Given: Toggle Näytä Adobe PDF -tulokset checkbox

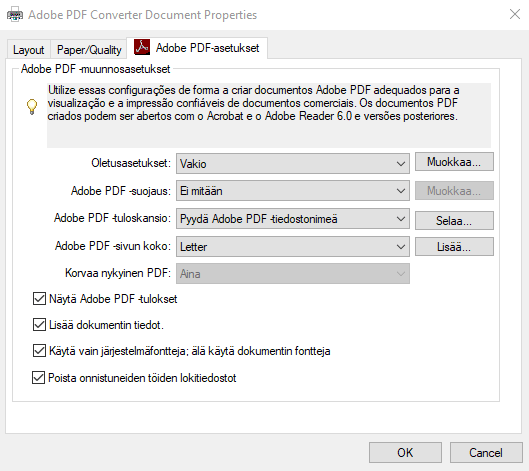Looking at the screenshot, I should click(39, 299).
